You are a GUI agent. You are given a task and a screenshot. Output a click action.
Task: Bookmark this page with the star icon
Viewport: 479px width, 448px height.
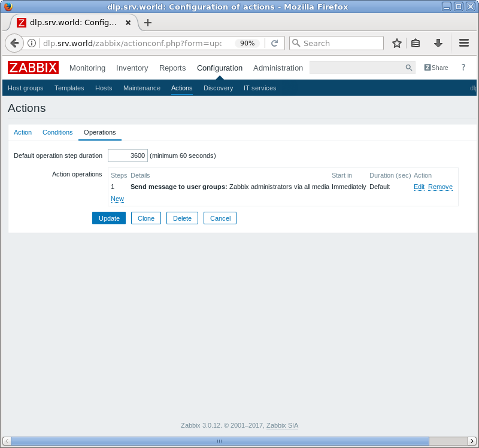[x=396, y=43]
